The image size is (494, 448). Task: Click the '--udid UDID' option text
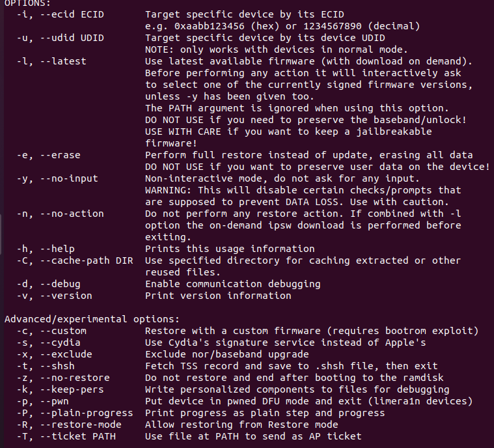tap(72, 38)
